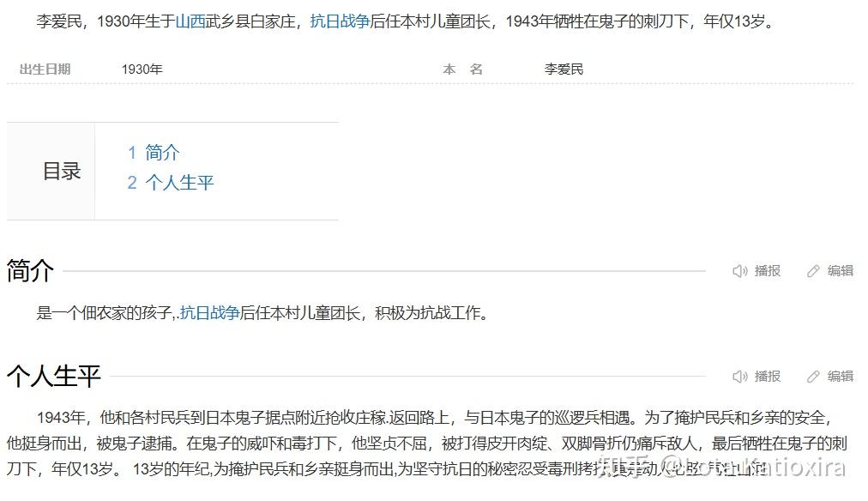Image resolution: width=868 pixels, height=501 pixels.
Task: Select the 出生日期 info label
Action: pyautogui.click(x=45, y=69)
